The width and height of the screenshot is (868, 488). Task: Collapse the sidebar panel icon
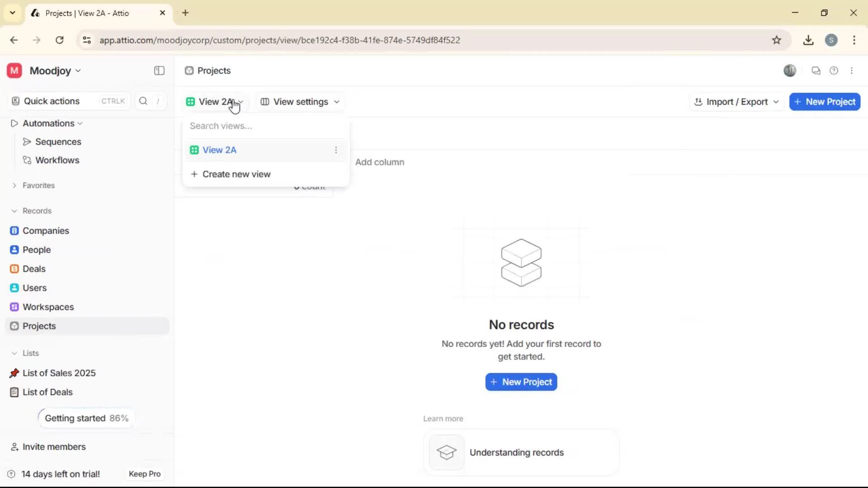pos(159,70)
